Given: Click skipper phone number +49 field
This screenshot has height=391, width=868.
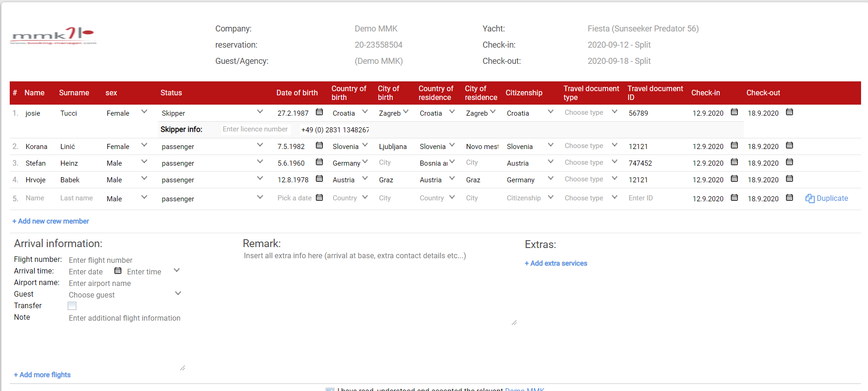Looking at the screenshot, I should [335, 130].
